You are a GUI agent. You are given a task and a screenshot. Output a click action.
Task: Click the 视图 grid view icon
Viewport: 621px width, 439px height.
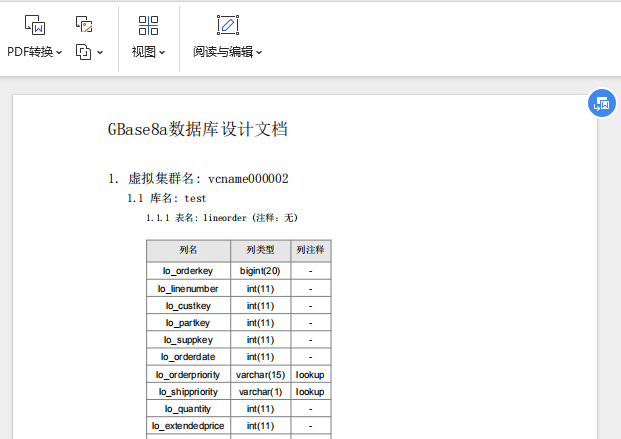(x=149, y=25)
